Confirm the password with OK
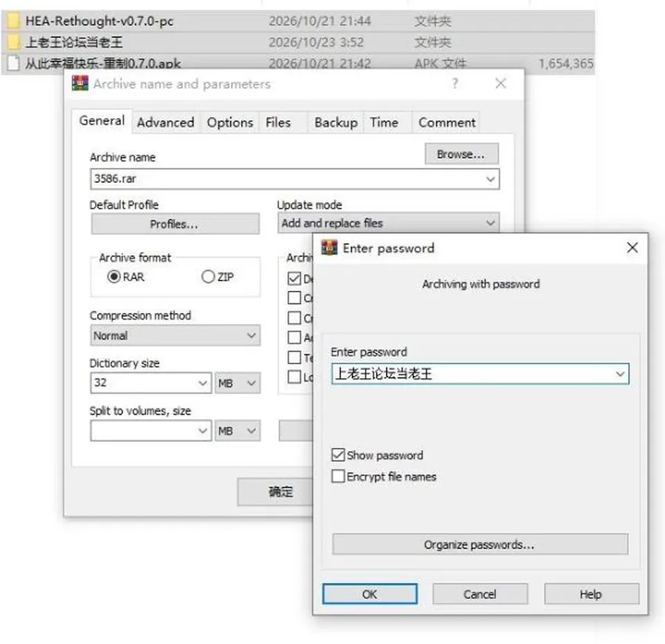This screenshot has height=644, width=665. tap(369, 594)
